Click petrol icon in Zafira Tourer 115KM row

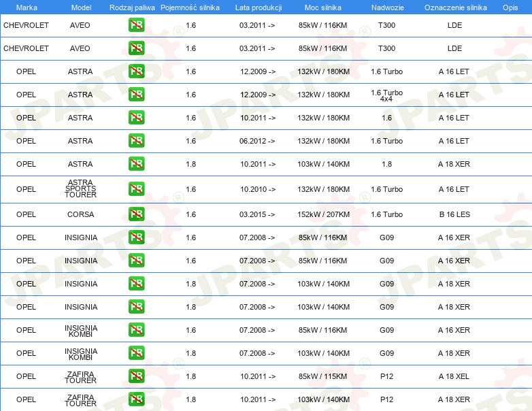click(x=136, y=376)
